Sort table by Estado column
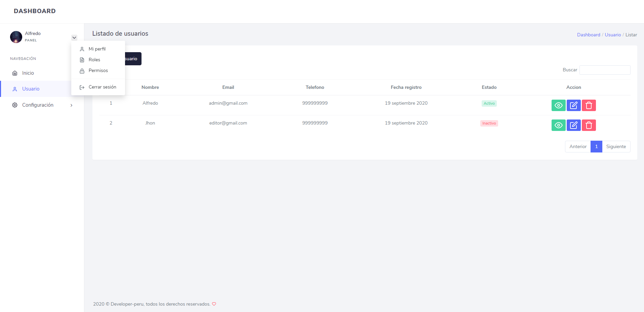The width and height of the screenshot is (644, 312). [489, 87]
